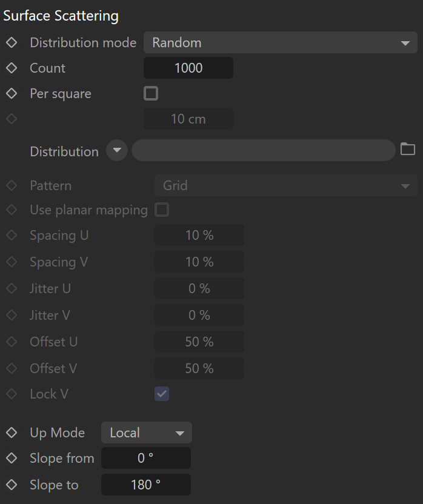Screen dimensions: 423x504
Task: Click the Pattern keyframe diamond icon
Action: (12, 185)
